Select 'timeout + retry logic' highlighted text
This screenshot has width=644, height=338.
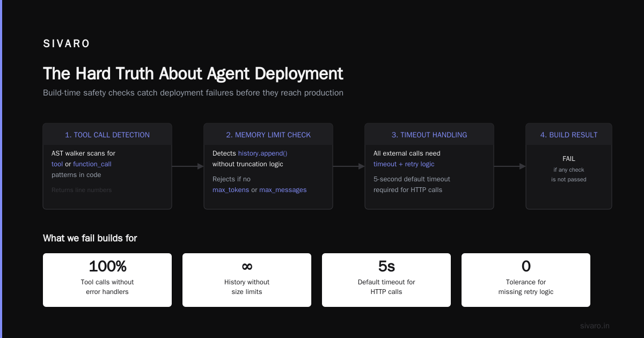[x=404, y=164]
